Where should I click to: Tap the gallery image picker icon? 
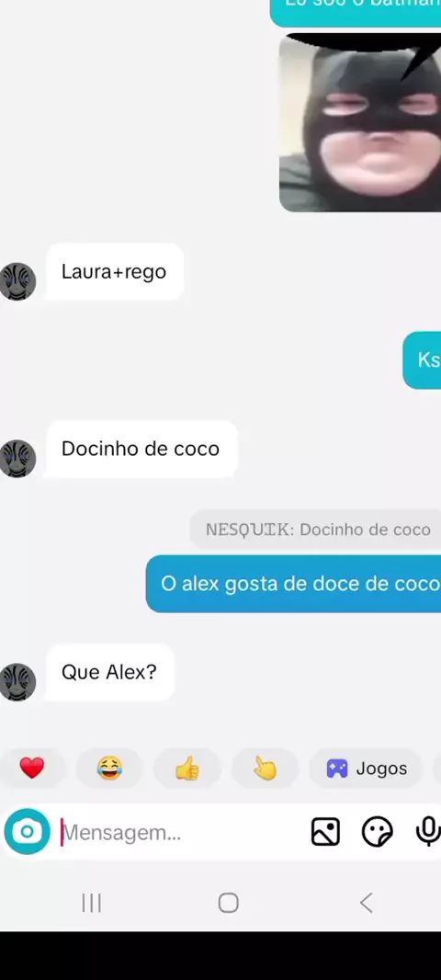(325, 832)
